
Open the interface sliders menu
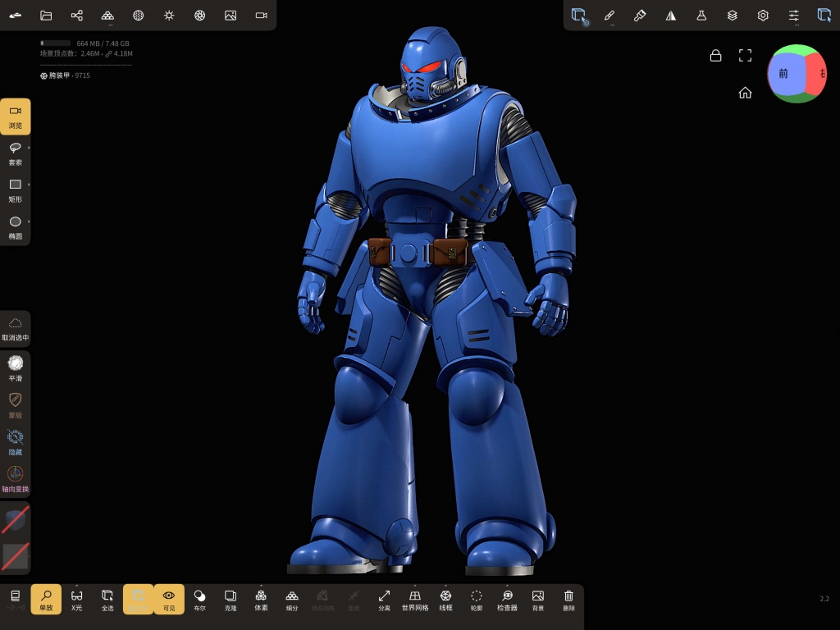coord(794,16)
